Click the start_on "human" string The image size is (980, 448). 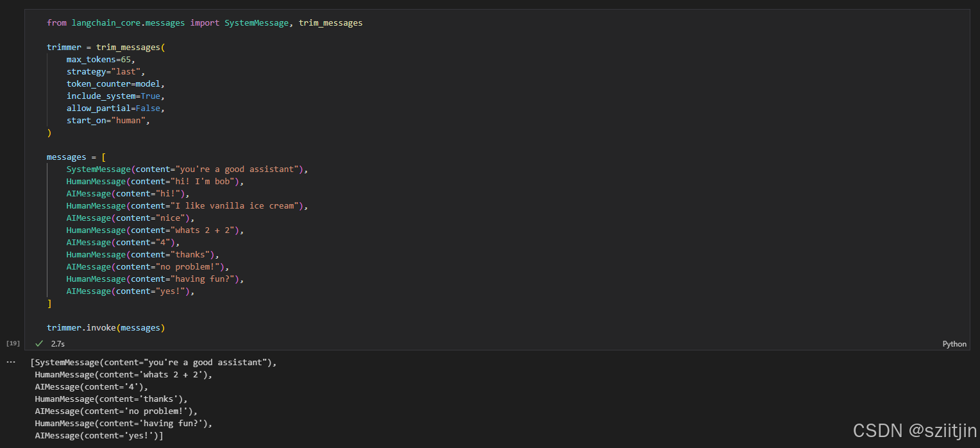(x=130, y=121)
